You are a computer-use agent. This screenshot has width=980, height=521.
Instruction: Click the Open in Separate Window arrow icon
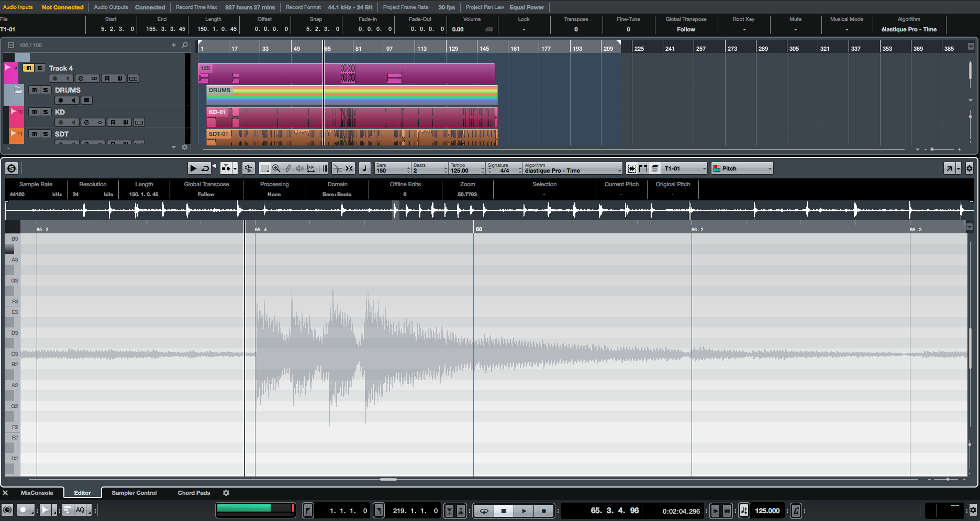tap(949, 168)
